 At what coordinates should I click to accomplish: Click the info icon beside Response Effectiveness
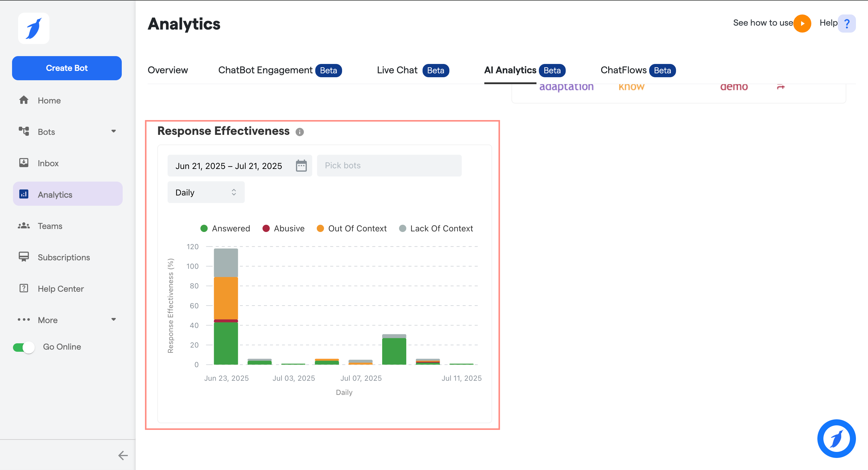pos(300,132)
